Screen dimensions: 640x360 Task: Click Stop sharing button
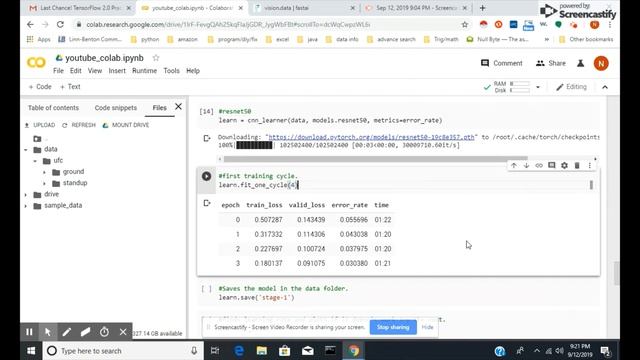[x=393, y=327]
